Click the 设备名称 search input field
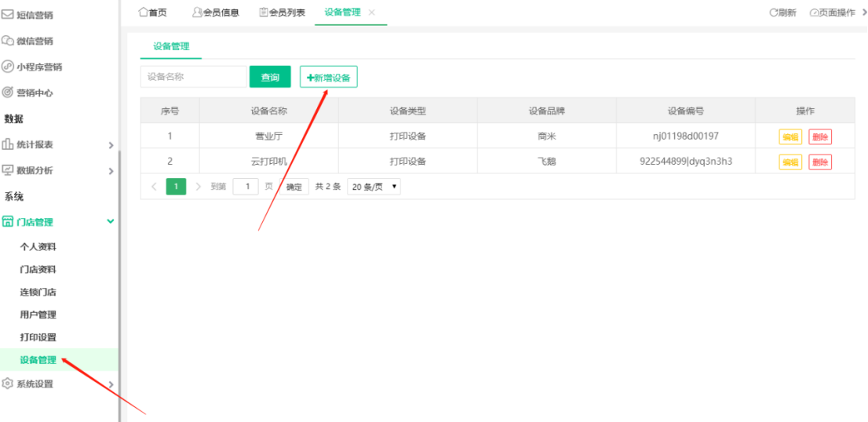This screenshot has width=868, height=422. pyautogui.click(x=193, y=77)
